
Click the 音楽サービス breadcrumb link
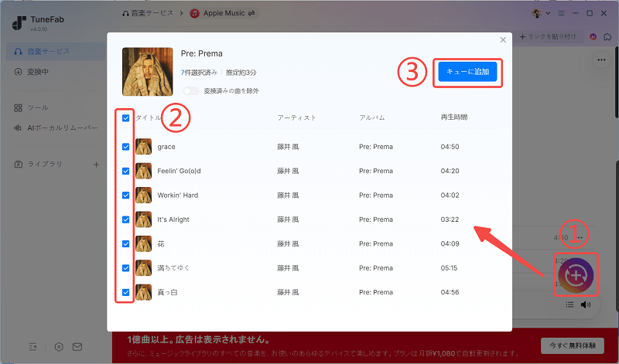click(x=152, y=13)
